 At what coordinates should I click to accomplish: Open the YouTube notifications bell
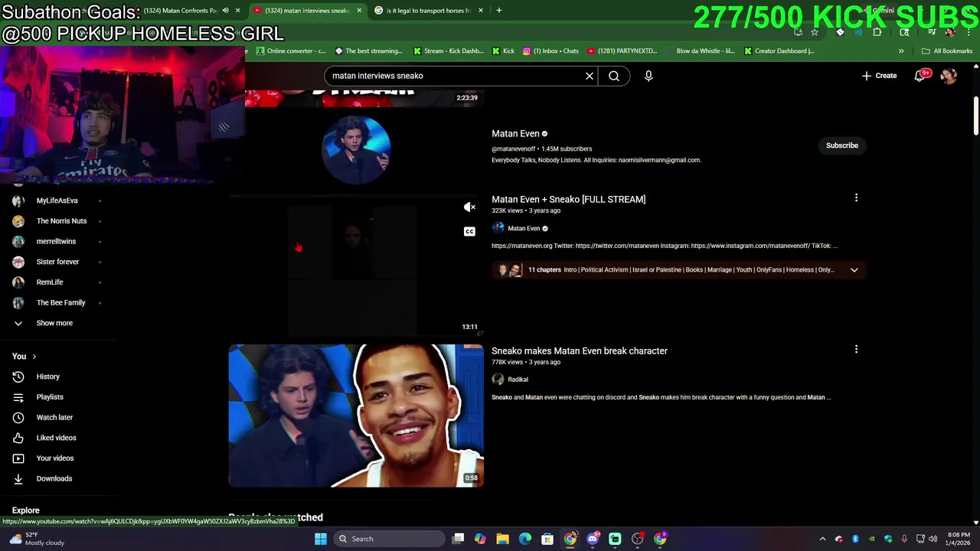click(920, 76)
